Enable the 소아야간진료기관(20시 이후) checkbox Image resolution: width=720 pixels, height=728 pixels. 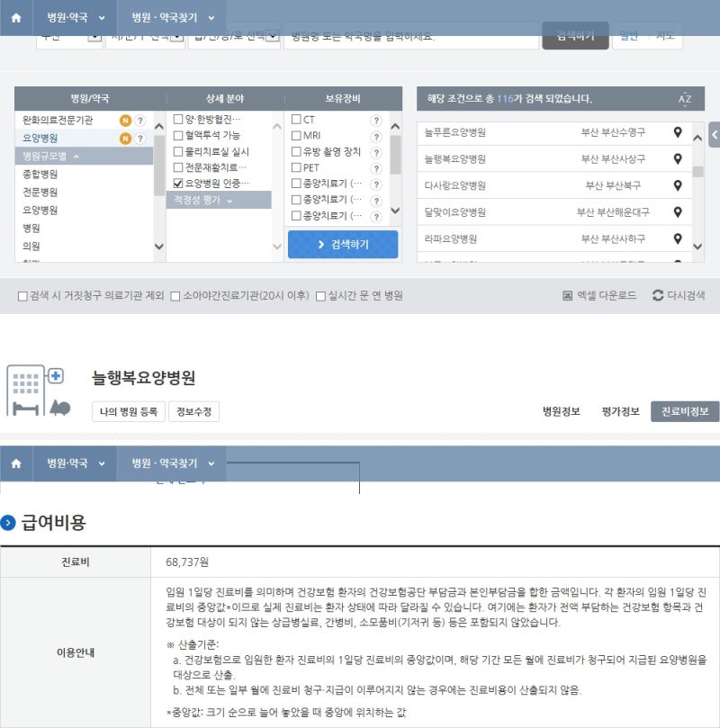(175, 296)
